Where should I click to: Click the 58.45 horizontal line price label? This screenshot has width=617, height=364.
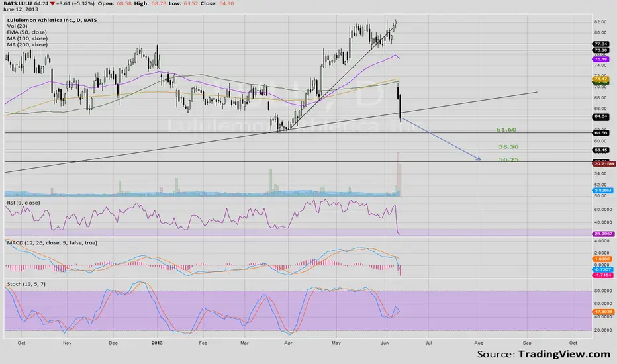point(601,150)
